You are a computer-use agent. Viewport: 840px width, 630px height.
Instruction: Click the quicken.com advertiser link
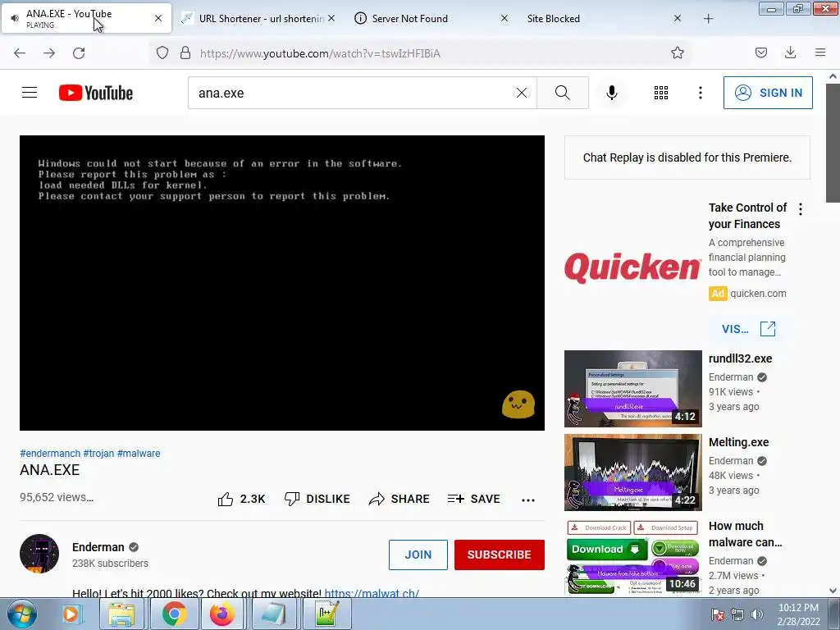pos(758,294)
